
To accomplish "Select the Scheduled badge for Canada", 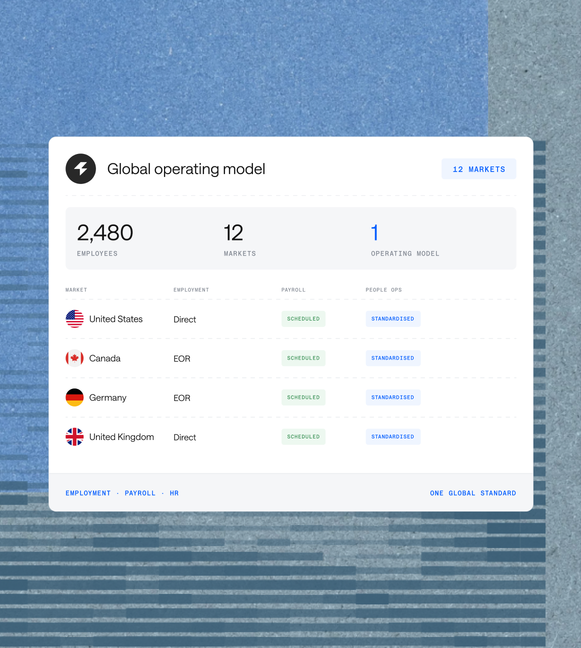I will [x=303, y=358].
